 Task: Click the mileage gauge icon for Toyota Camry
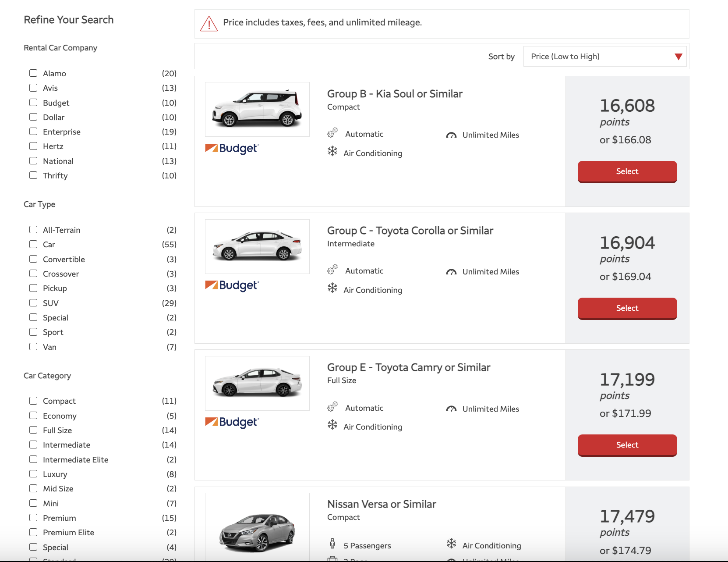(451, 409)
